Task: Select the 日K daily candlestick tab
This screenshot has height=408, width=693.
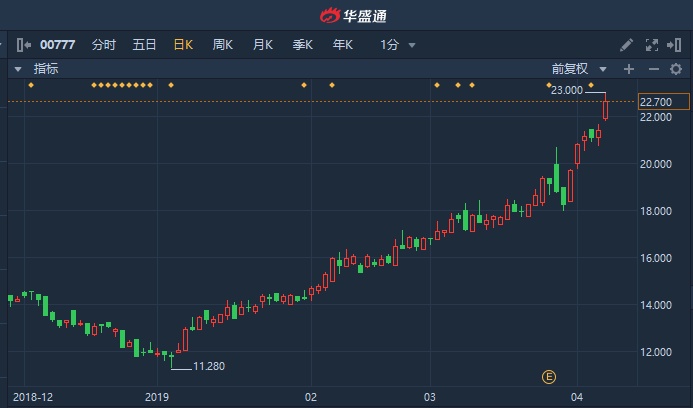Action: (183, 45)
